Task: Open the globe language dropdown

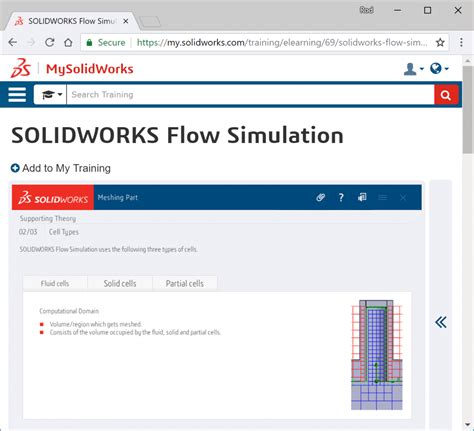Action: pyautogui.click(x=439, y=69)
